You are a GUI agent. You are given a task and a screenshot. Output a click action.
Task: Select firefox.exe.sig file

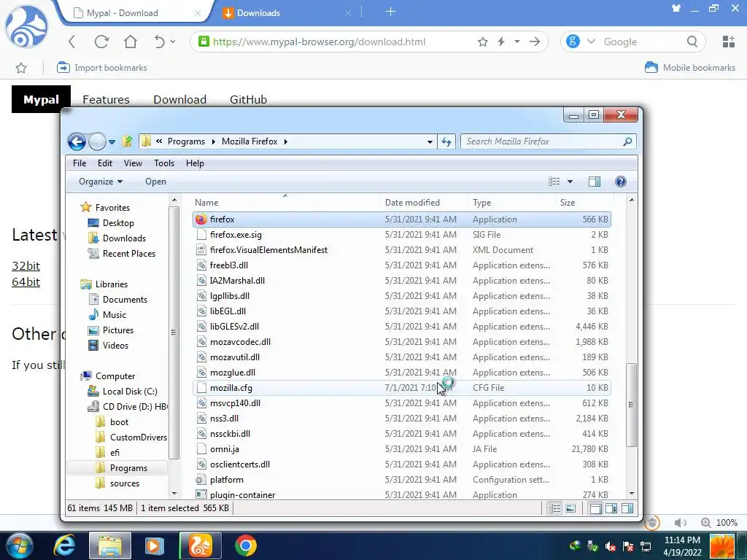click(402, 235)
